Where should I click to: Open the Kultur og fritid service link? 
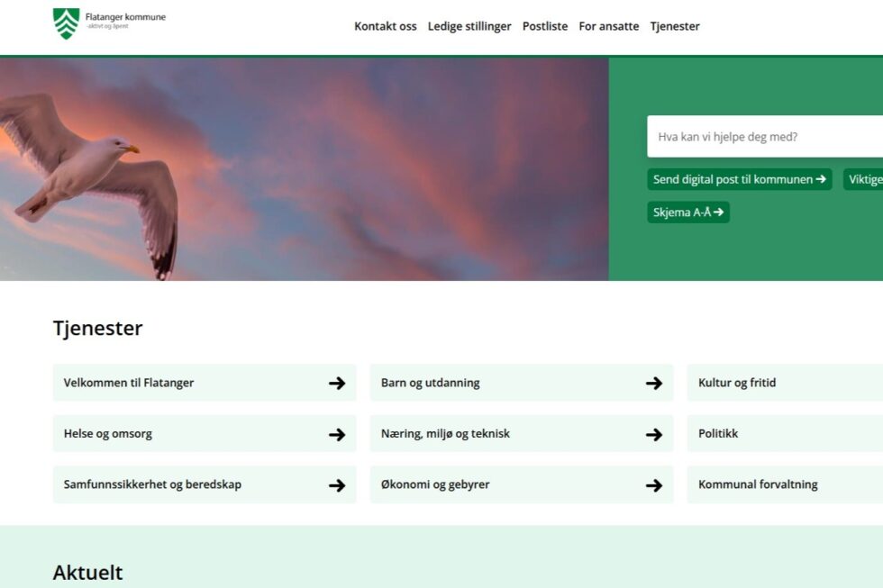[784, 383]
